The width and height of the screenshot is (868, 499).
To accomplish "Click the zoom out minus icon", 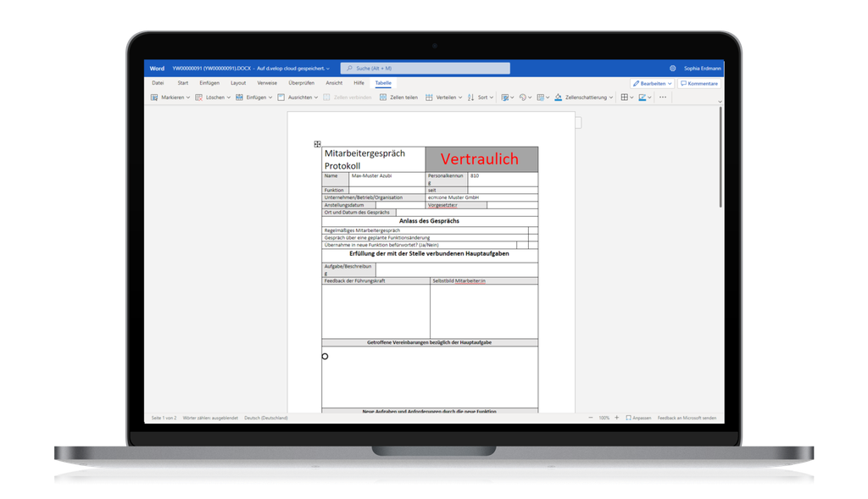I will coord(591,418).
